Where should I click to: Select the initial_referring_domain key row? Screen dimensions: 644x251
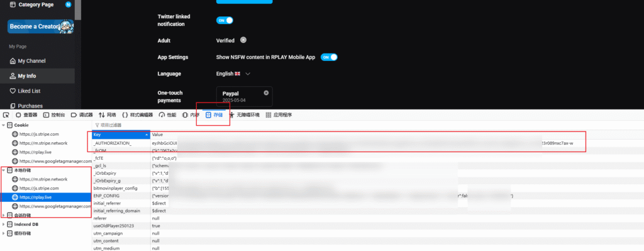[367, 211]
